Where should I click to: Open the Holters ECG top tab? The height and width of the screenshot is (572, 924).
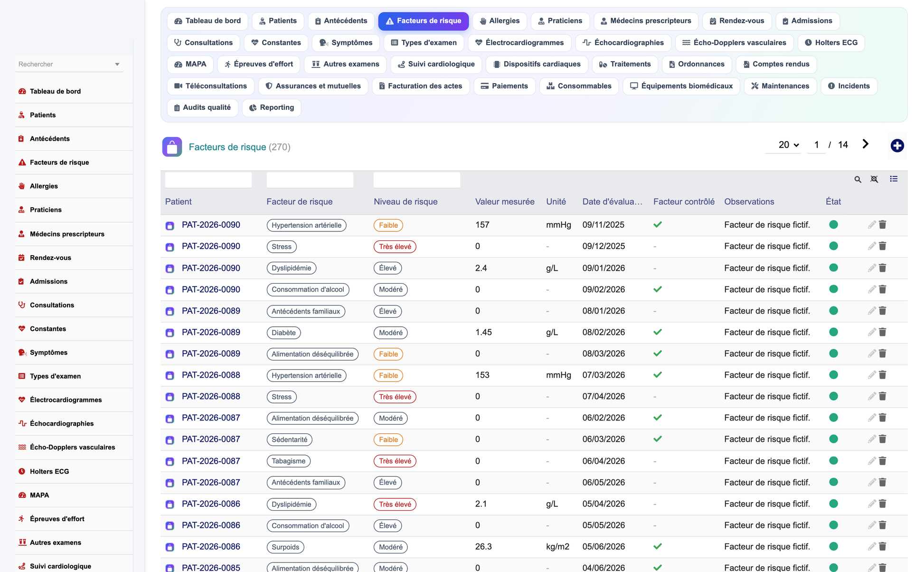(x=831, y=43)
